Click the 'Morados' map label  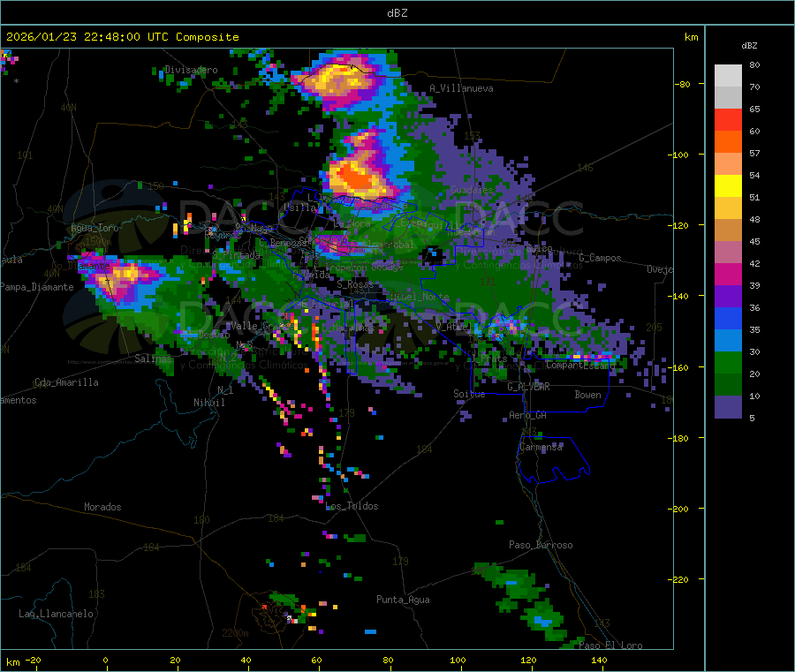[102, 507]
